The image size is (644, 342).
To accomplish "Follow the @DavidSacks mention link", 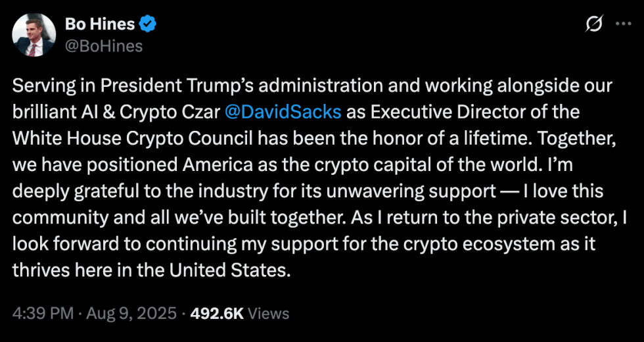I will [x=283, y=112].
